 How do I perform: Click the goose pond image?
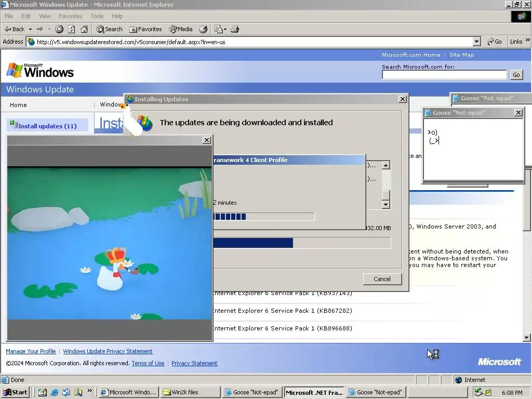coord(109,243)
